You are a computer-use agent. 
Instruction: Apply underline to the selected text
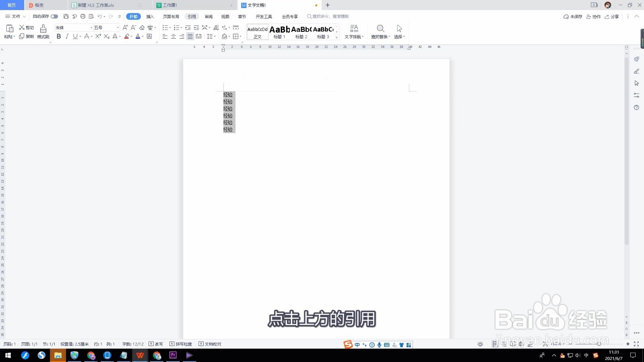coord(75,37)
